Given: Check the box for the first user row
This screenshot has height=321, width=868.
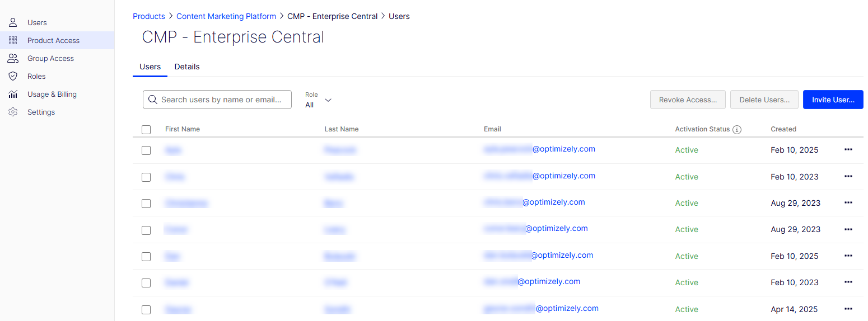Looking at the screenshot, I should click(x=146, y=150).
